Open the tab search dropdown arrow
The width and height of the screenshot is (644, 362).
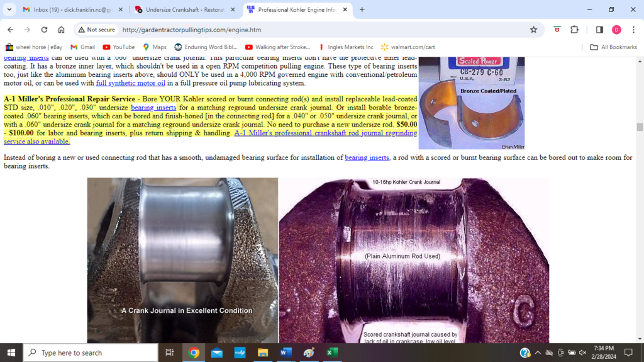click(x=9, y=9)
